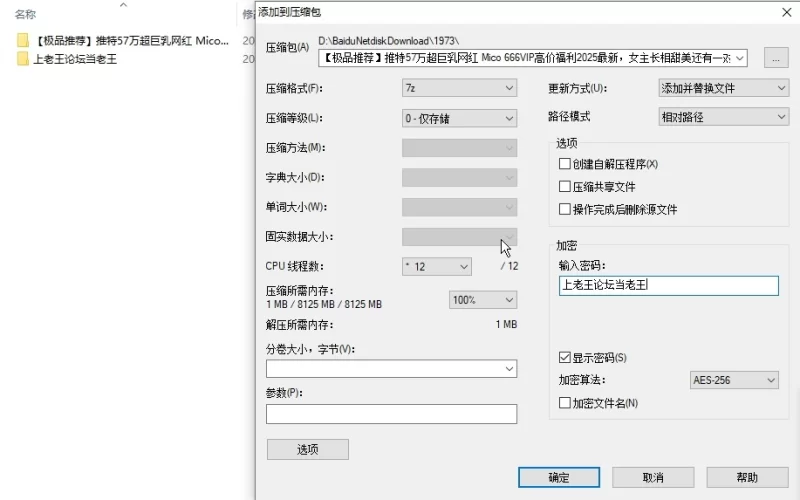Click the folder icon of the 极品推荐 item
The height and width of the screenshot is (500, 800).
(x=22, y=40)
